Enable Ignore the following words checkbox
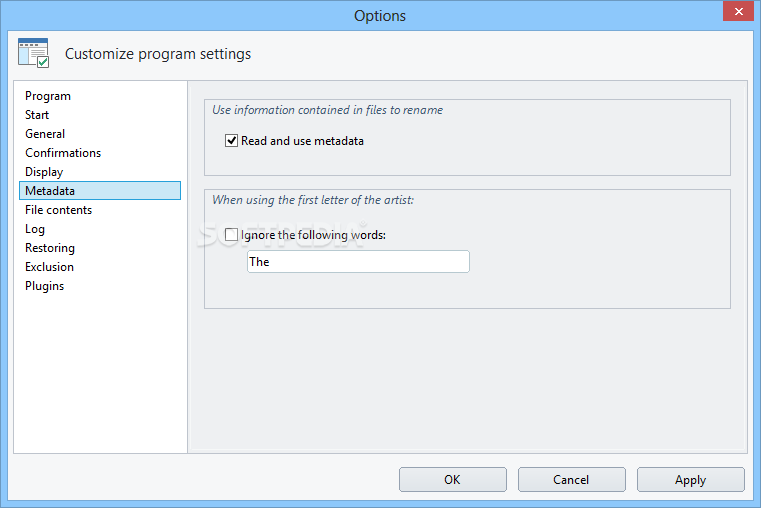The height and width of the screenshot is (508, 761). pos(231,235)
